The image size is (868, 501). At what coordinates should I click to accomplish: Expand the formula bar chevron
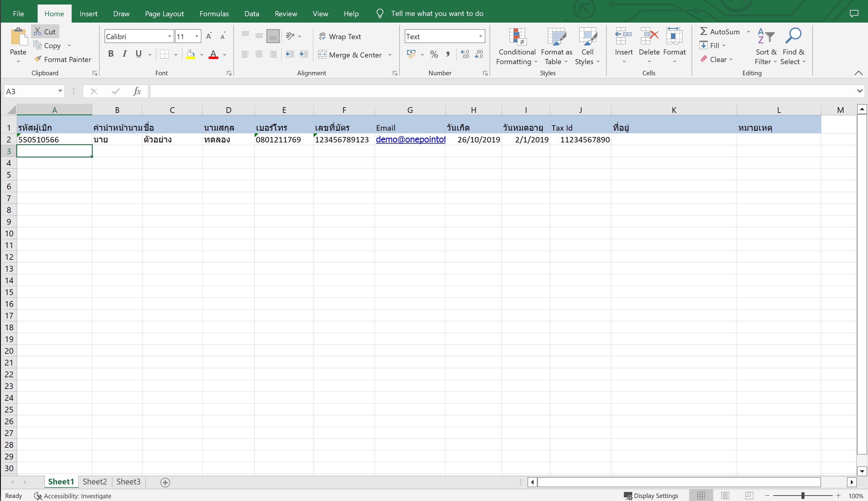859,91
